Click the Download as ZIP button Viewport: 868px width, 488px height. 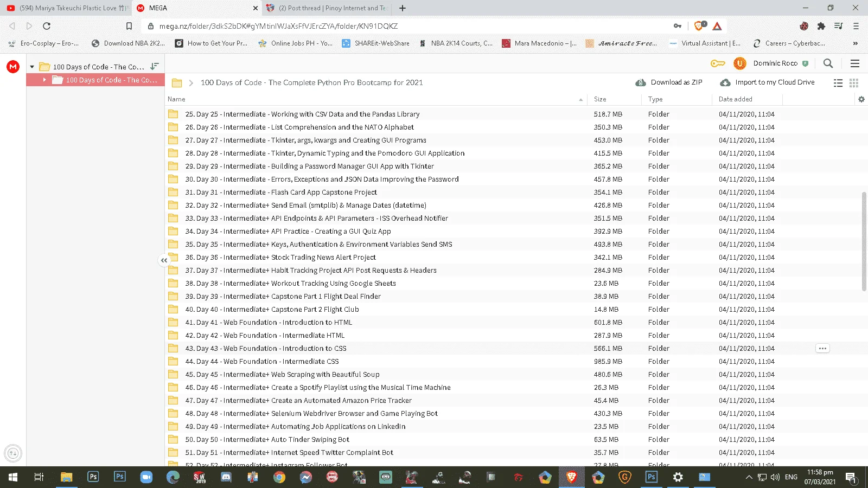click(669, 82)
